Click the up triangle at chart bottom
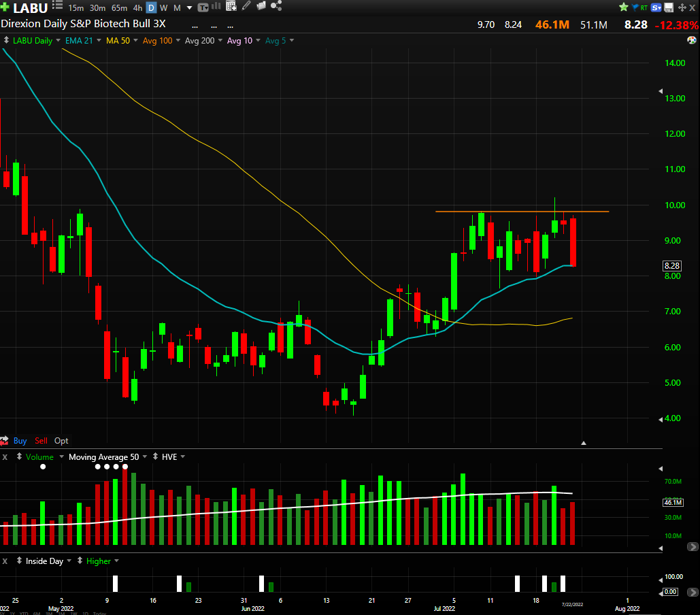 (x=584, y=443)
